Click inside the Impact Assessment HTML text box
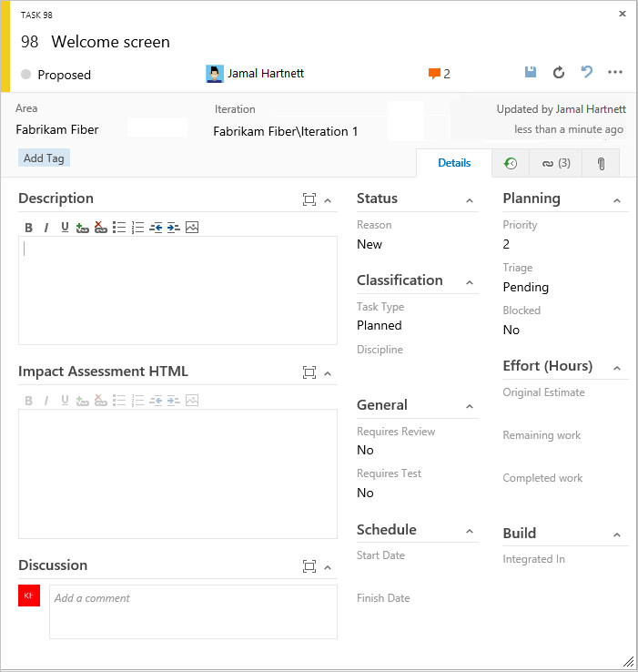638x672 pixels. pos(177,473)
